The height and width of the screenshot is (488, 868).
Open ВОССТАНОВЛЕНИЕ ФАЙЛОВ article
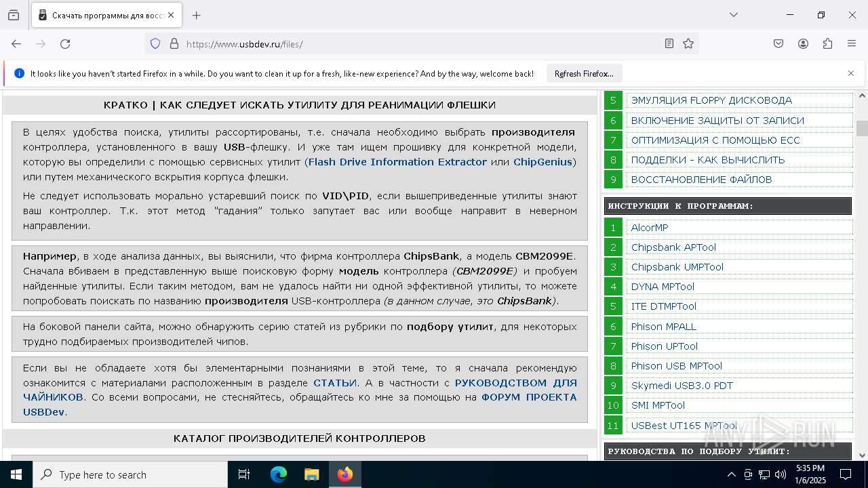[x=701, y=180]
